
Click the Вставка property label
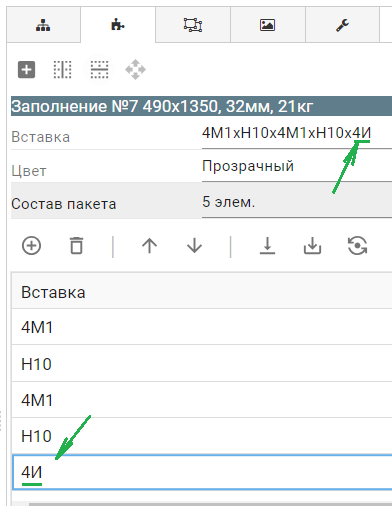pyautogui.click(x=41, y=137)
